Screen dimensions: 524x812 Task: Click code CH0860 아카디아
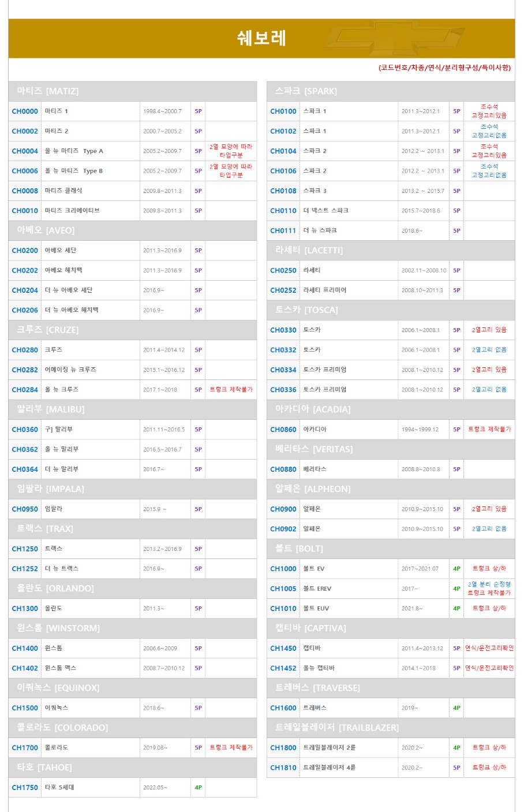(283, 430)
